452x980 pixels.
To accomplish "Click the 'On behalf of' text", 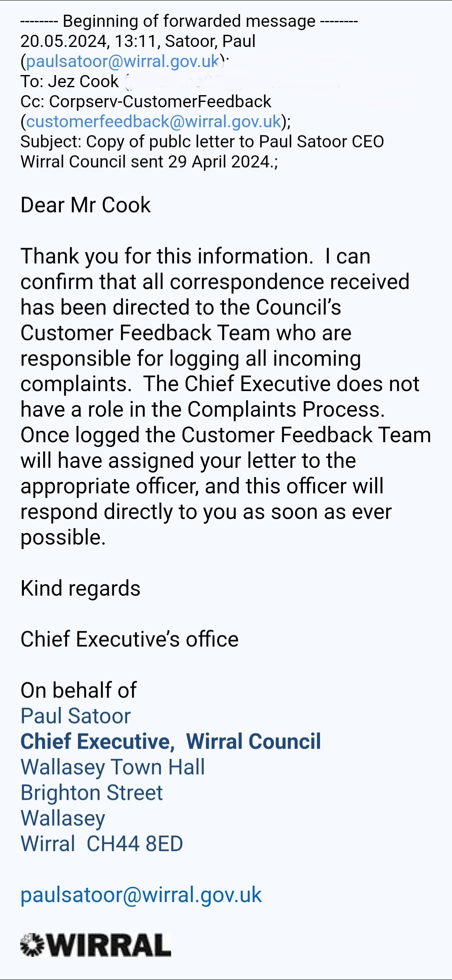I will tap(78, 690).
